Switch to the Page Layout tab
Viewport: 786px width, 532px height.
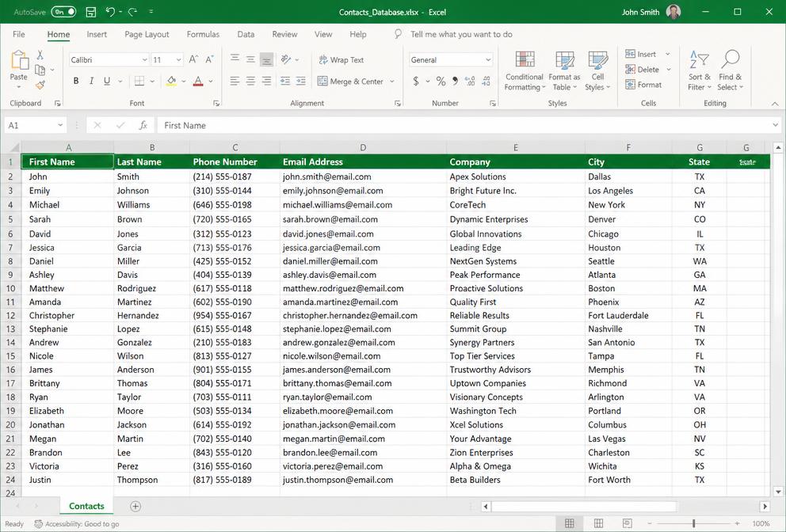147,34
